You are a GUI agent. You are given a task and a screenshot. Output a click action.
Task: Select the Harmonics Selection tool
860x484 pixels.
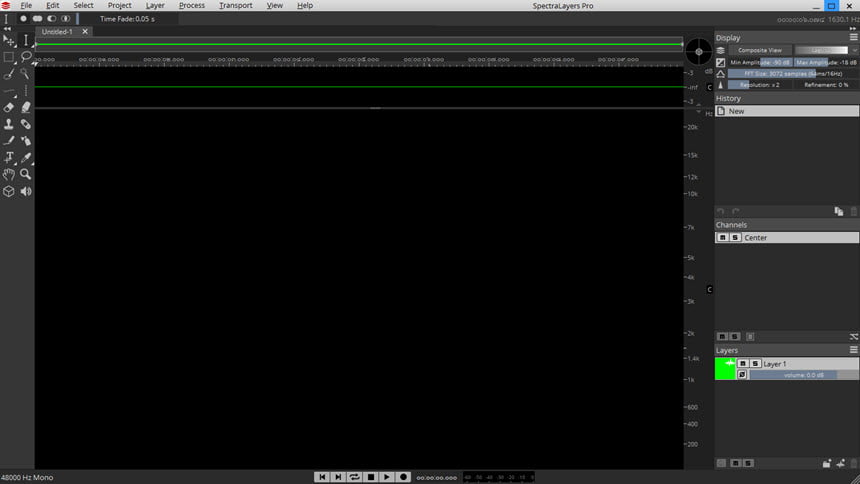pos(26,91)
